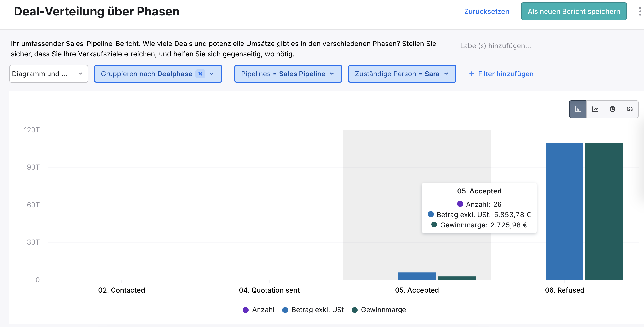Switch to pie chart view
This screenshot has height=327, width=644.
612,109
